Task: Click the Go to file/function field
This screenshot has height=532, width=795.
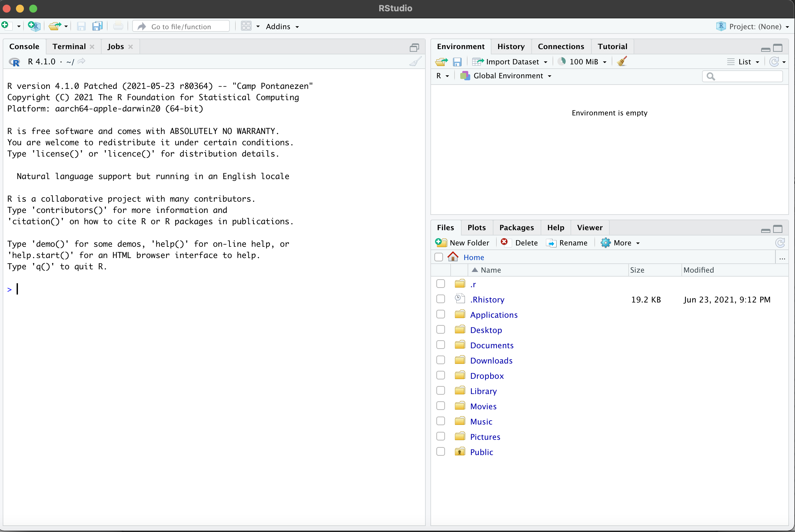Action: (x=181, y=27)
